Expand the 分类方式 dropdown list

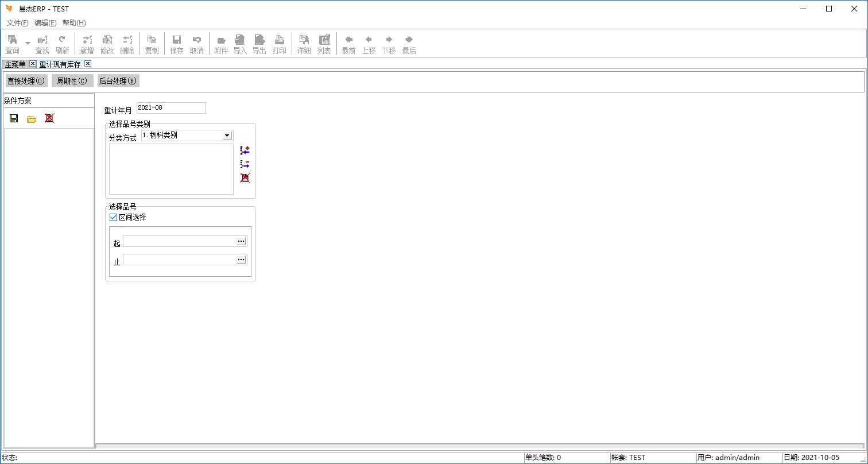pos(227,136)
